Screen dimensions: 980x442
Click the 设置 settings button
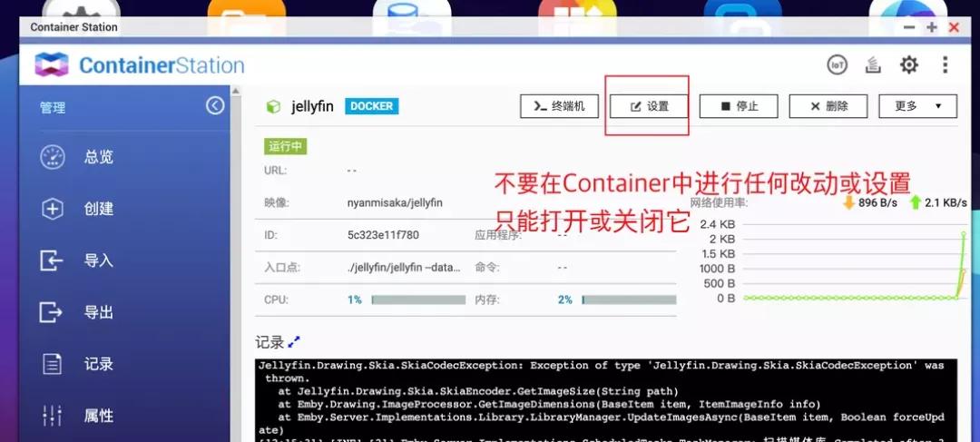coord(649,106)
